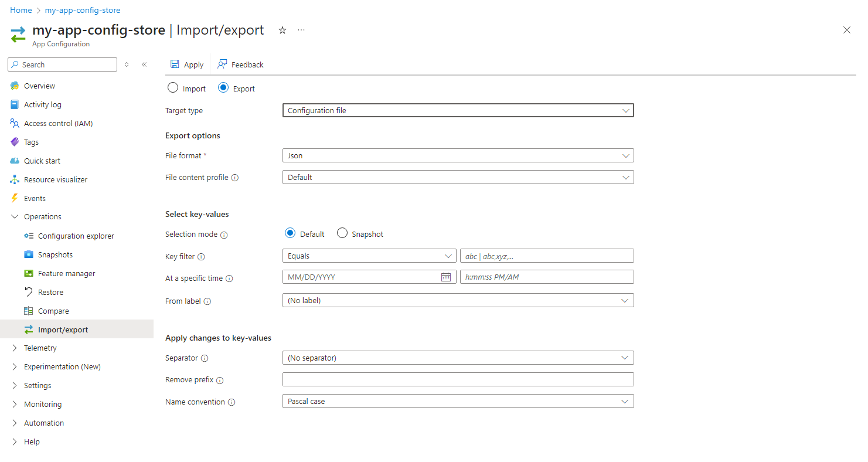Navigate to the Overview page
The height and width of the screenshot is (462, 868).
[x=39, y=86]
